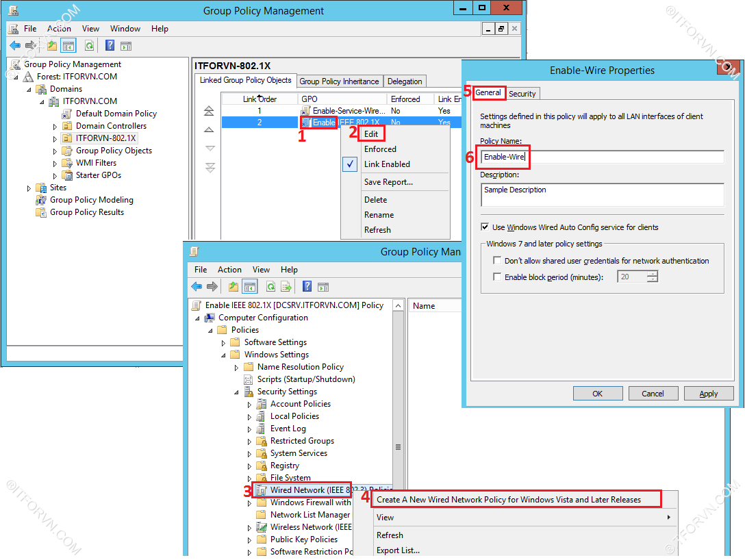The height and width of the screenshot is (560, 745).
Task: Click the Policy Name text field
Action: [601, 157]
